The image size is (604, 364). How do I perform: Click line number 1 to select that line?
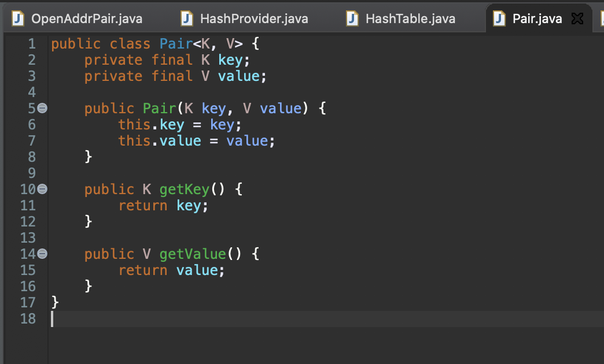[32, 43]
